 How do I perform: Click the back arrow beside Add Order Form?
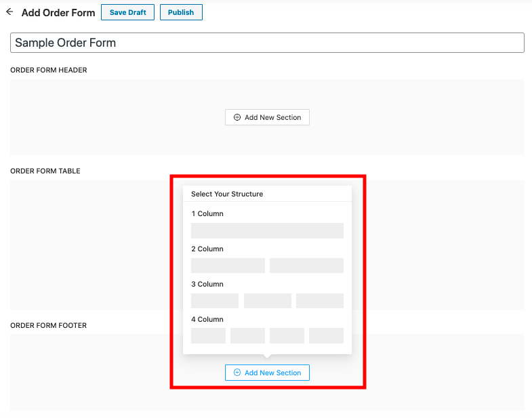point(9,12)
